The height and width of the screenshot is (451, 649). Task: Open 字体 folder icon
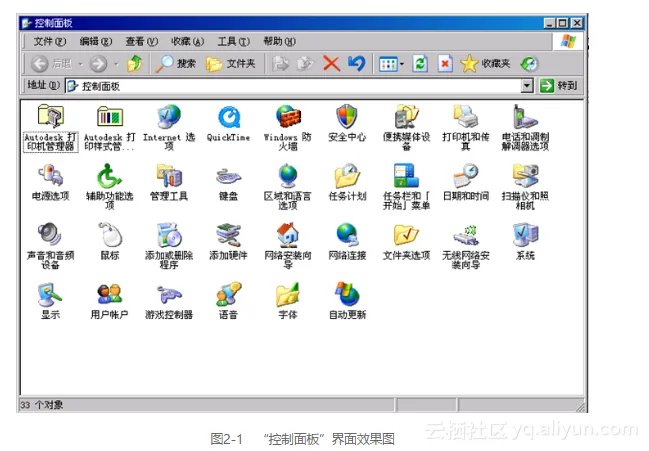pos(288,294)
